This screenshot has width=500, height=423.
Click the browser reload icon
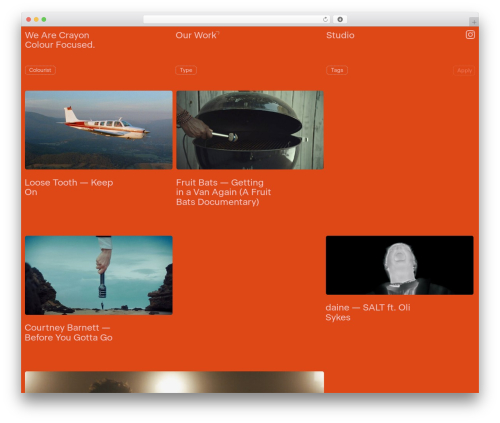coord(325,20)
